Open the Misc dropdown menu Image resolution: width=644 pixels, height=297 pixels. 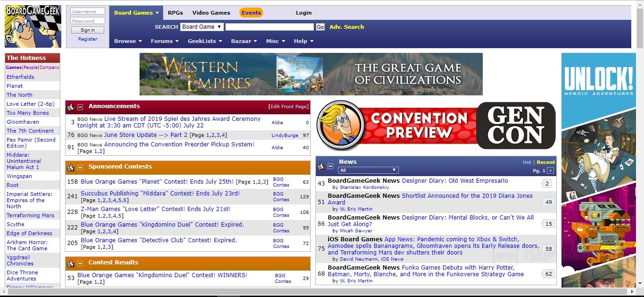(x=275, y=41)
